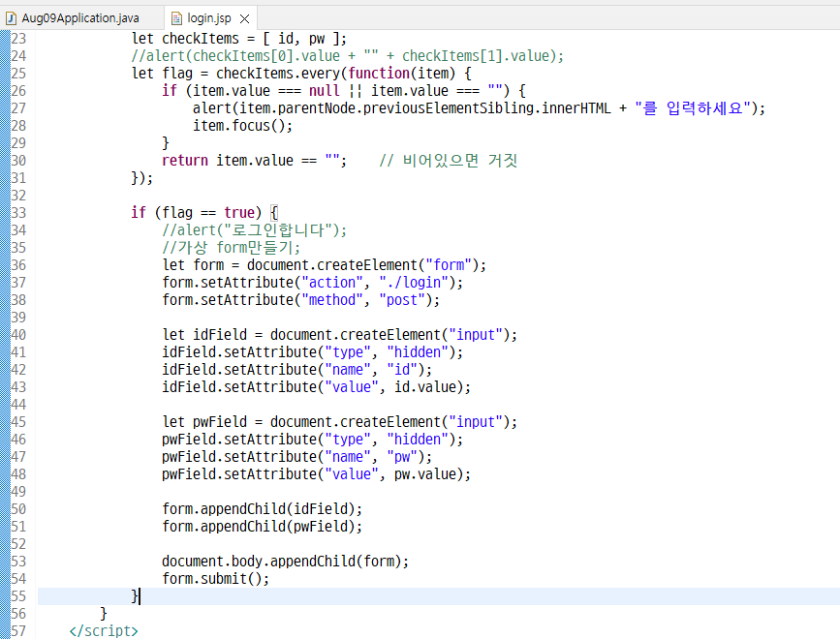Viewport: 840px width, 639px height.
Task: Click idField "hidden" string on line 41
Action: point(418,352)
